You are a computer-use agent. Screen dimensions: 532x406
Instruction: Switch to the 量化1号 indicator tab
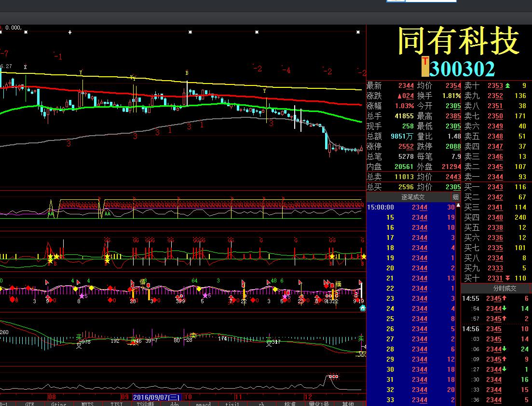(319, 404)
